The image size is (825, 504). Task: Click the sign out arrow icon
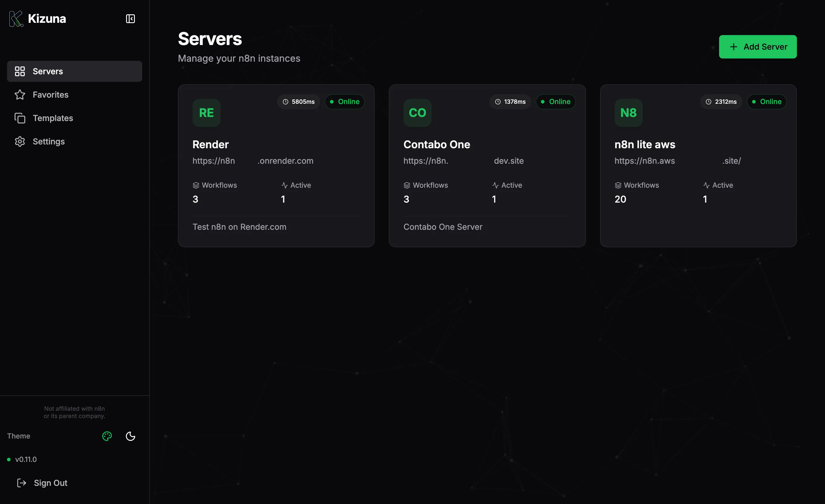(21, 483)
